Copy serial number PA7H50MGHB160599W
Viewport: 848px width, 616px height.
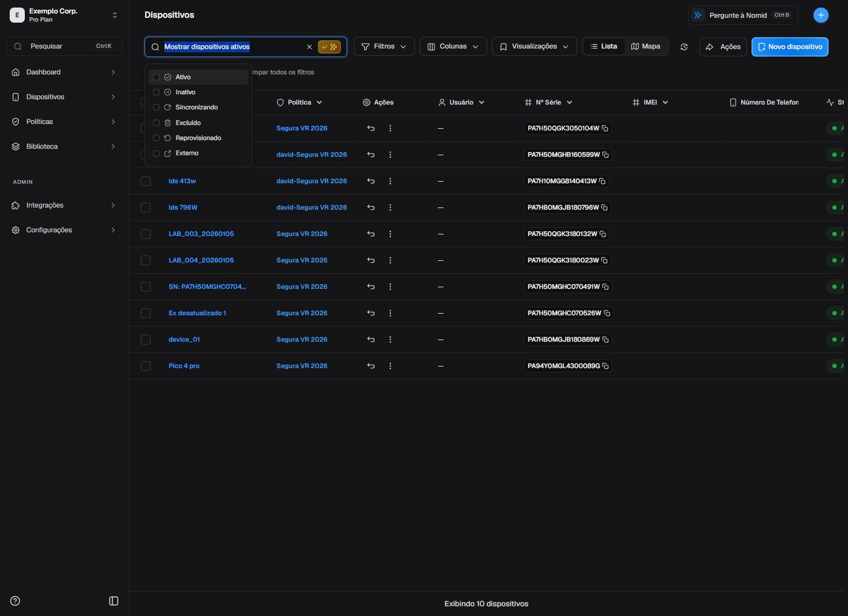[x=605, y=155]
